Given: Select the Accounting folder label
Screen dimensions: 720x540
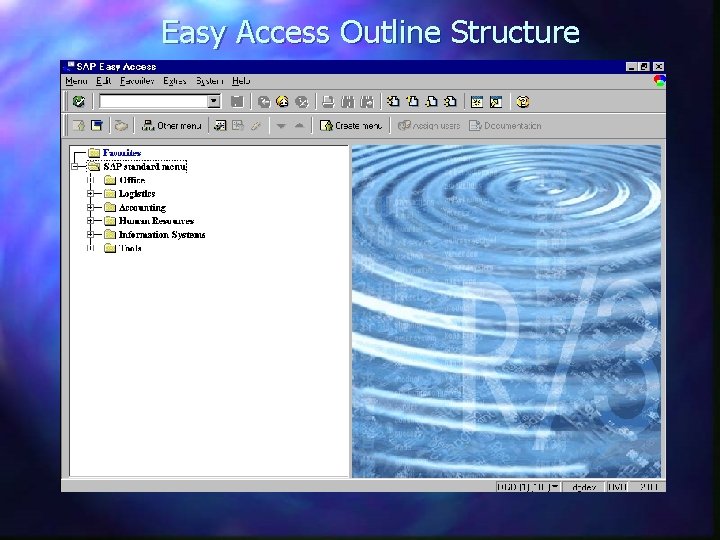Looking at the screenshot, I should click(x=142, y=208).
